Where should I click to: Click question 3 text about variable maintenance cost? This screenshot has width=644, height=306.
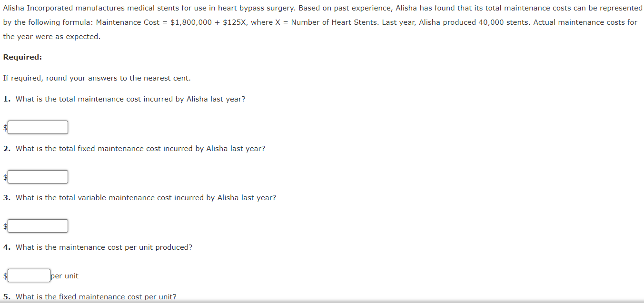(145, 198)
